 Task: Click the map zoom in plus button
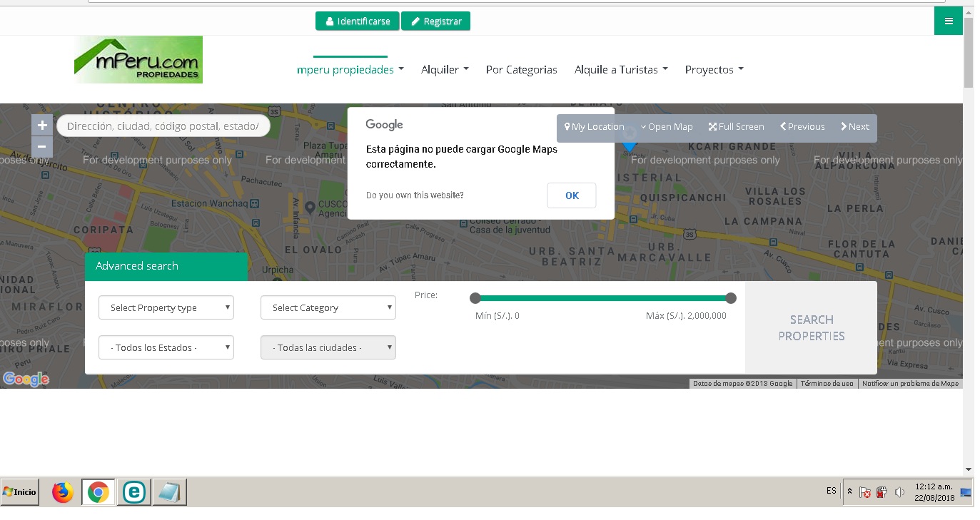pos(42,126)
